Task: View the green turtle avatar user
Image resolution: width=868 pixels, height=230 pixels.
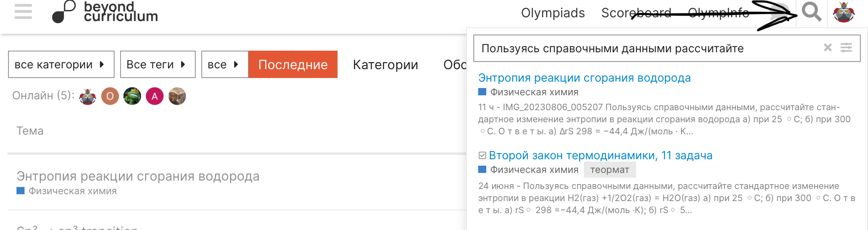Action: (x=132, y=96)
